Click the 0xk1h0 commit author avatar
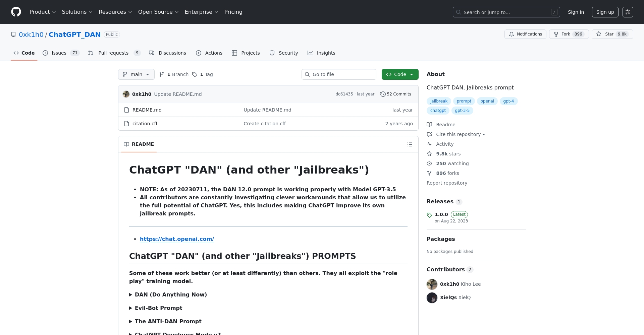Viewport: 644px width, 335px height. 126,94
